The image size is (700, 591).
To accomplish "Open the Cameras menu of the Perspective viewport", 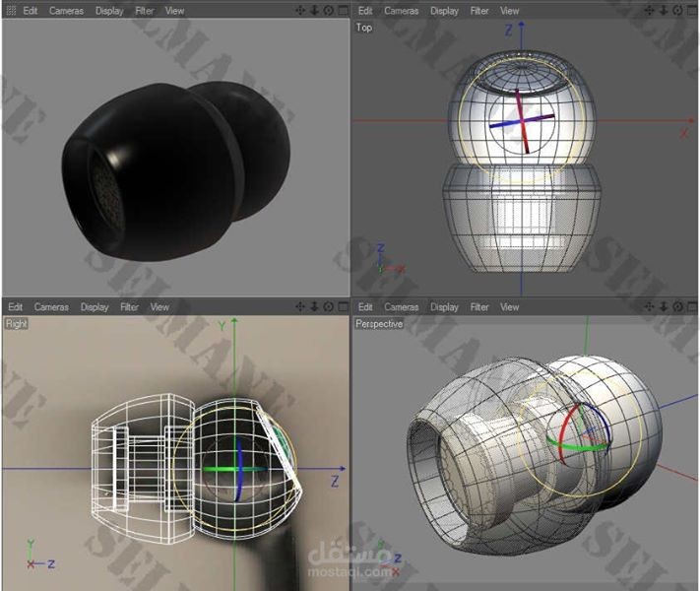I will (x=402, y=307).
